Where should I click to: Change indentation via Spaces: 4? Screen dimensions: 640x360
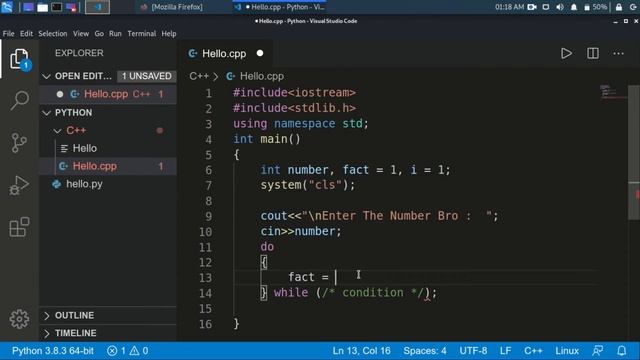coord(425,351)
